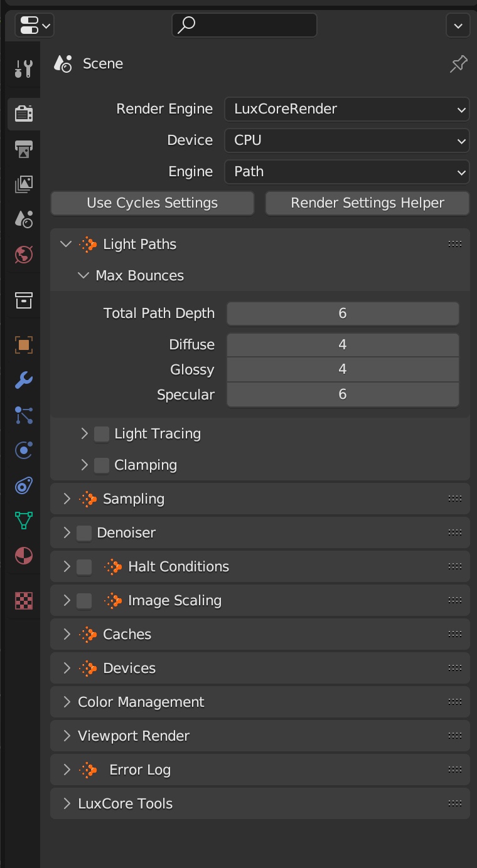
Task: Click the Render Settings Helper button
Action: click(367, 203)
